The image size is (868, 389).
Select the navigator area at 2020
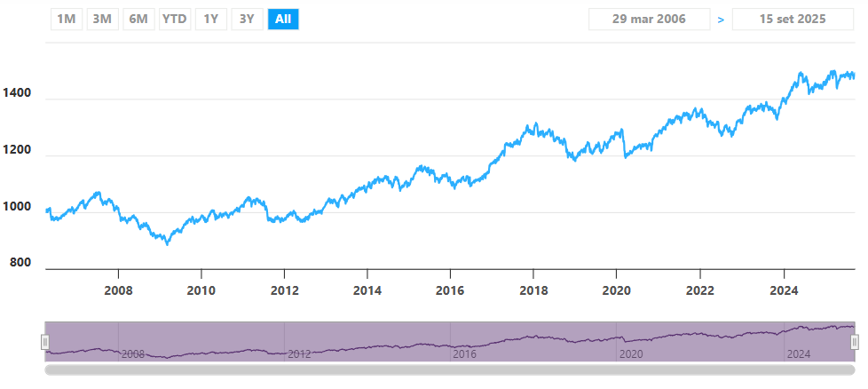[x=631, y=353]
